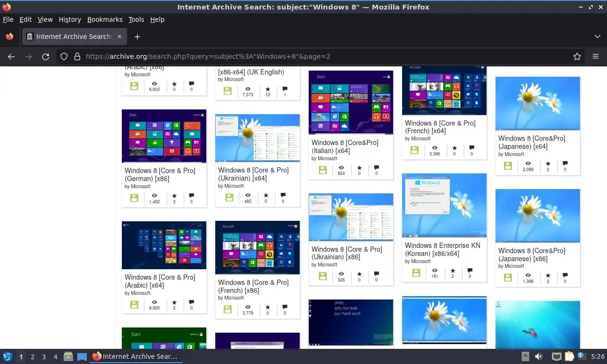Viewport: 607px width, 364px height.
Task: Expand the list all tabs chevron
Action: [x=598, y=36]
